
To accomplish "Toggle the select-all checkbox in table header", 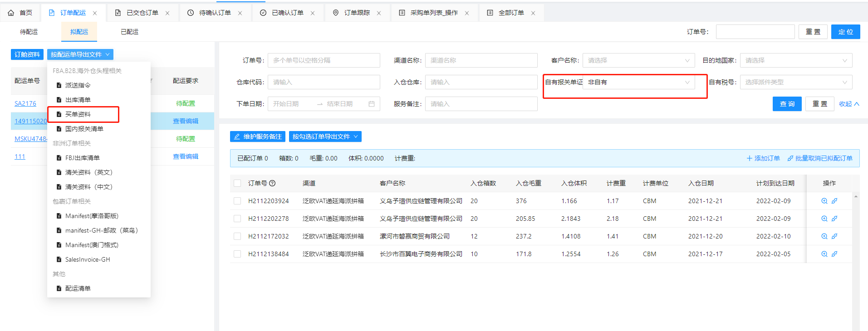I will point(237,183).
